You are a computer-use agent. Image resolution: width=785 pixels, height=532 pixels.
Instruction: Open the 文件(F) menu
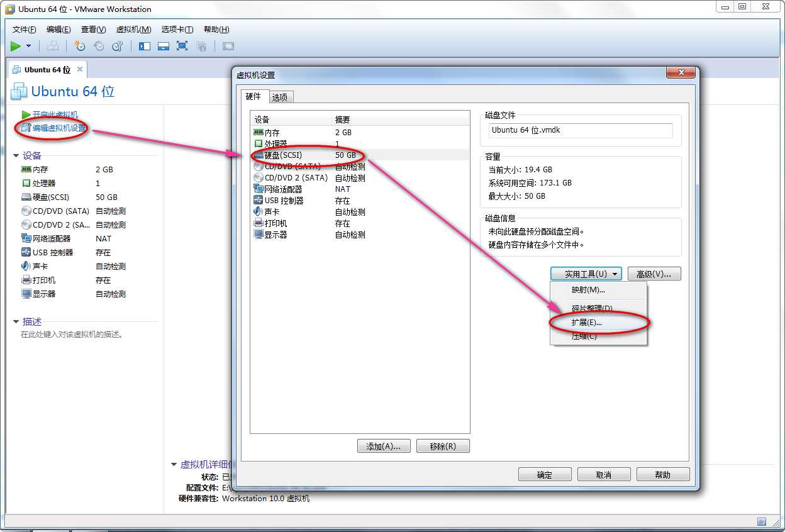coord(25,30)
